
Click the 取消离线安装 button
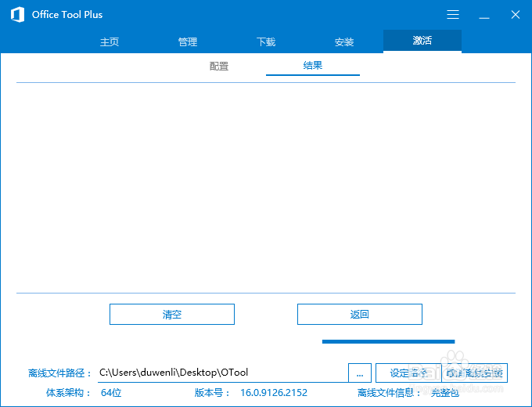[474, 373]
